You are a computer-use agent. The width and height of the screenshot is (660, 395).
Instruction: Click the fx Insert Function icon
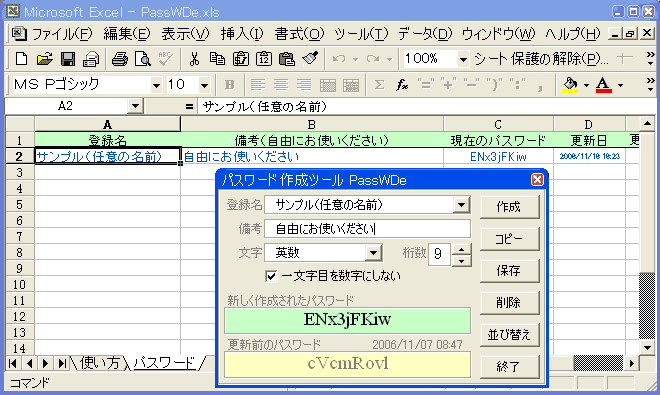coord(402,85)
